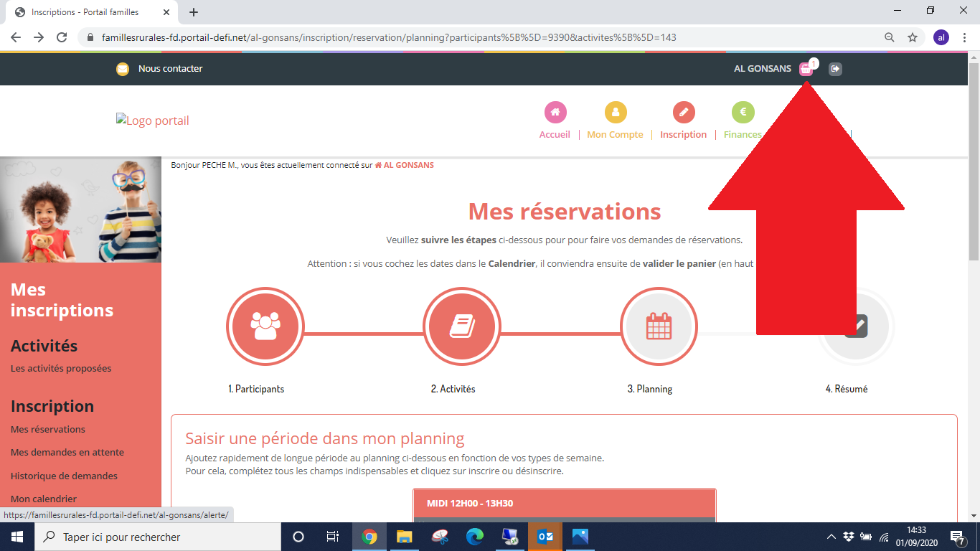Click Les activités proposées sidebar link

(x=61, y=368)
